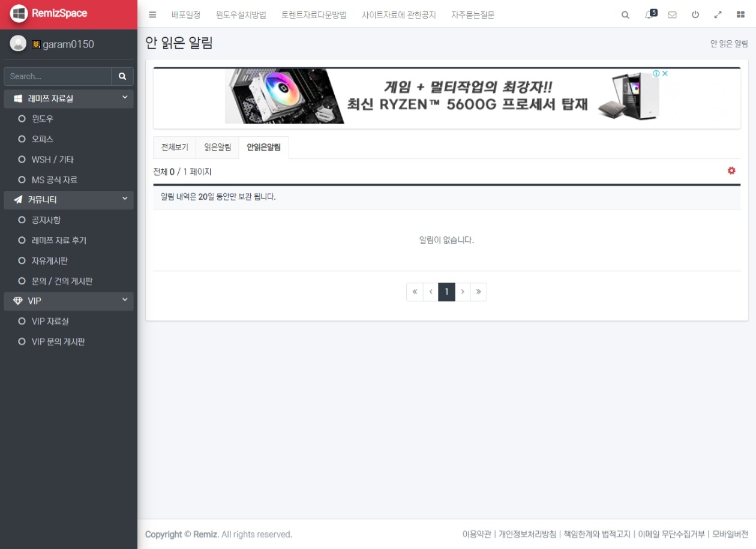Switch to the 읽은알림 tab
This screenshot has height=549, width=756.
217,148
